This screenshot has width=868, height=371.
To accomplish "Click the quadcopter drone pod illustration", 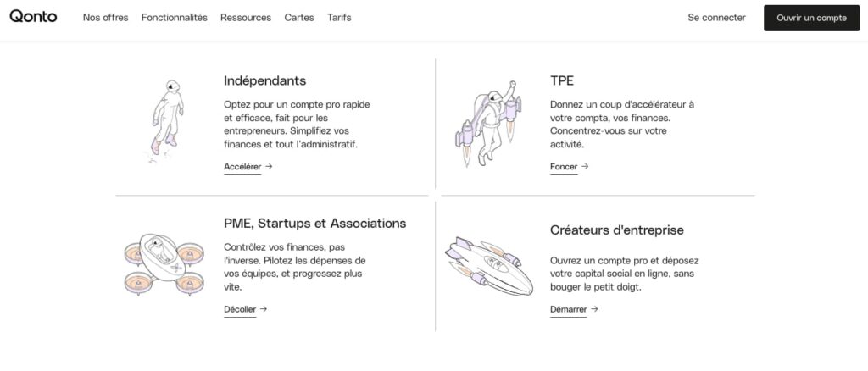I will tap(164, 265).
